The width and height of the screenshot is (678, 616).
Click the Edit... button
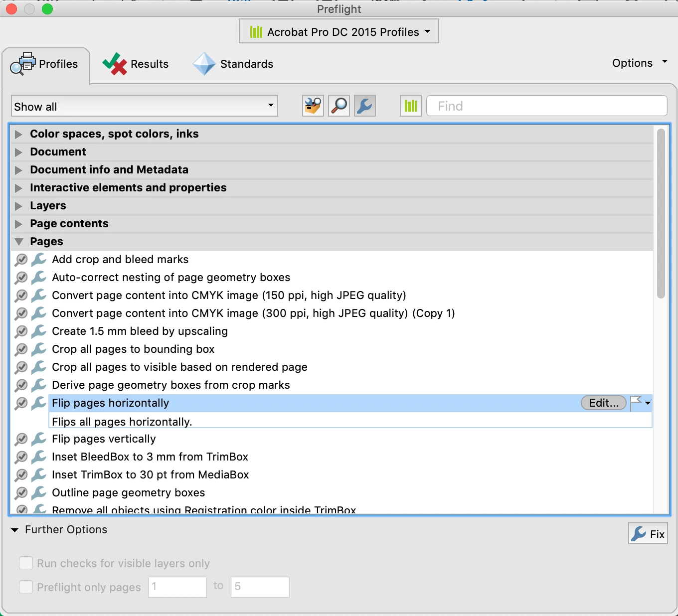(x=604, y=403)
